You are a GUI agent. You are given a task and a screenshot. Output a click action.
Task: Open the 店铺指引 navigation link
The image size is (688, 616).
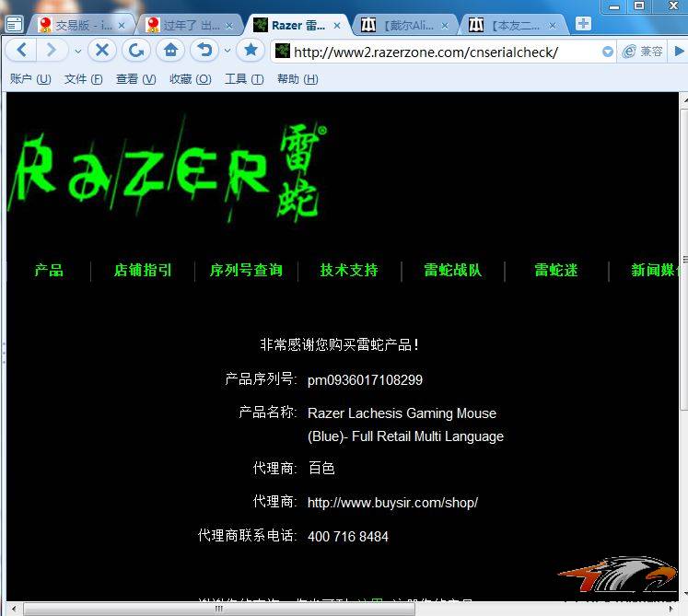click(143, 270)
